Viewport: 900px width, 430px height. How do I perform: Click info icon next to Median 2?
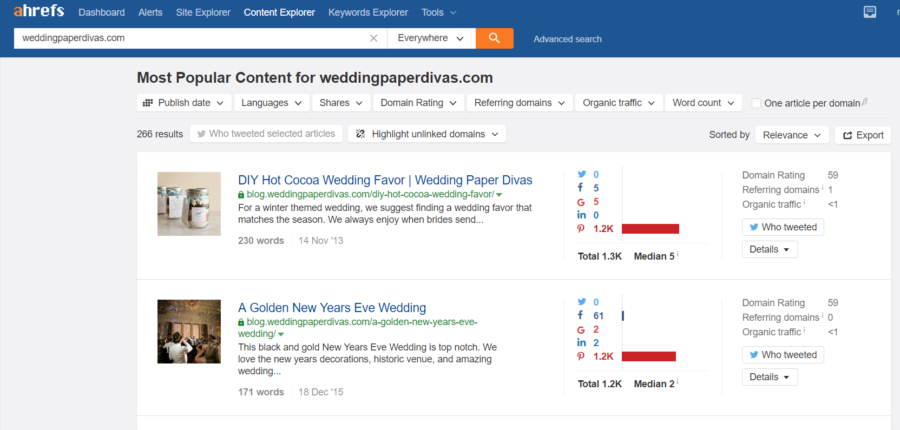(x=678, y=381)
